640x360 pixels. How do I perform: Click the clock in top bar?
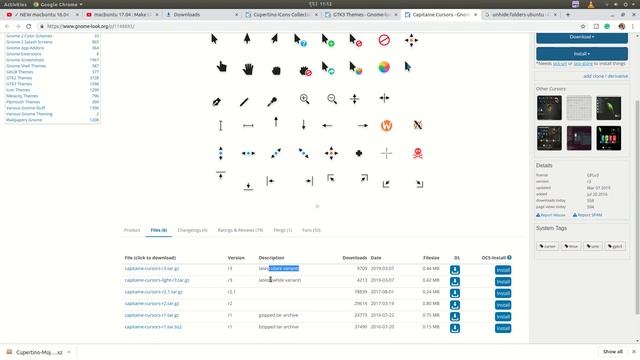[x=320, y=4]
